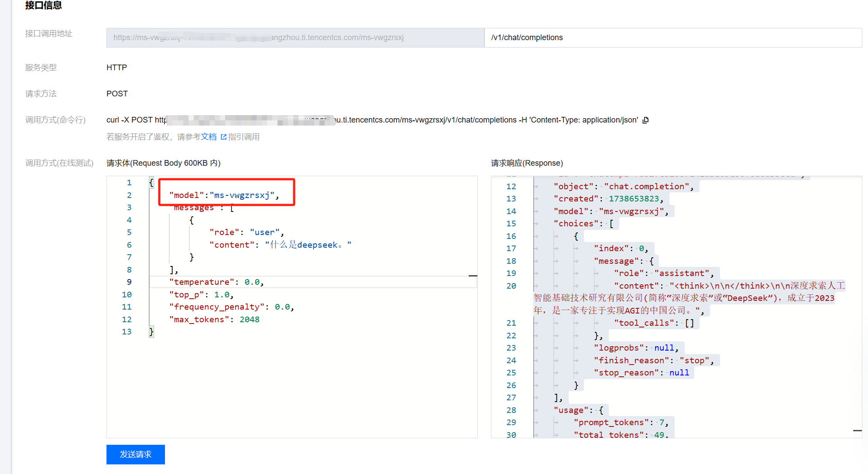Place cursor on the "temperature" line
The height and width of the screenshot is (474, 868).
216,282
